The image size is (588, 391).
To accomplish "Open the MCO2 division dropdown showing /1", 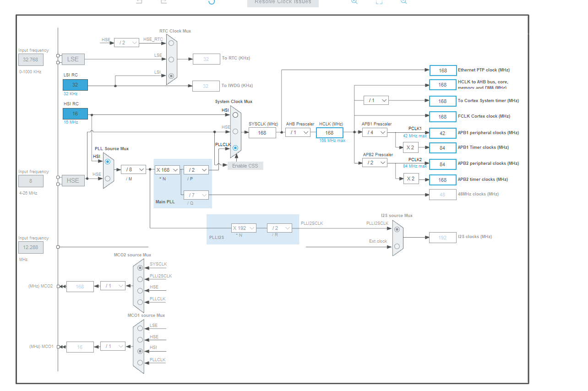I will coord(113,286).
